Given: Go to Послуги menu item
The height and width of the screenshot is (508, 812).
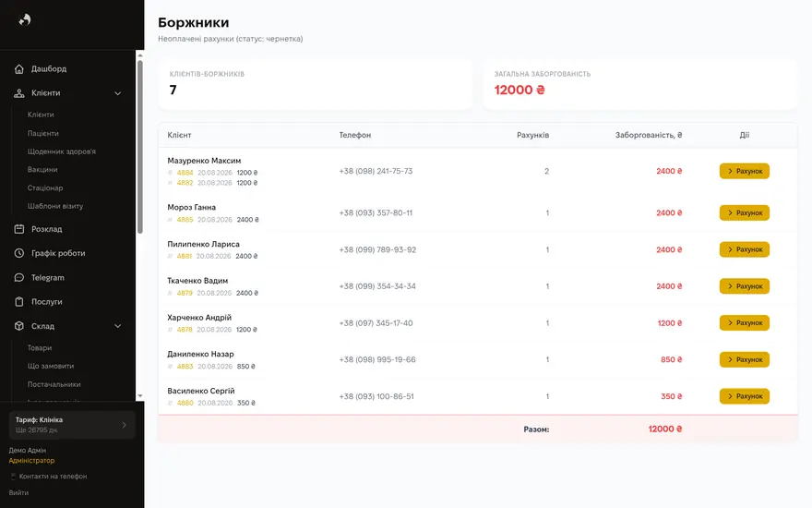Looking at the screenshot, I should (47, 302).
